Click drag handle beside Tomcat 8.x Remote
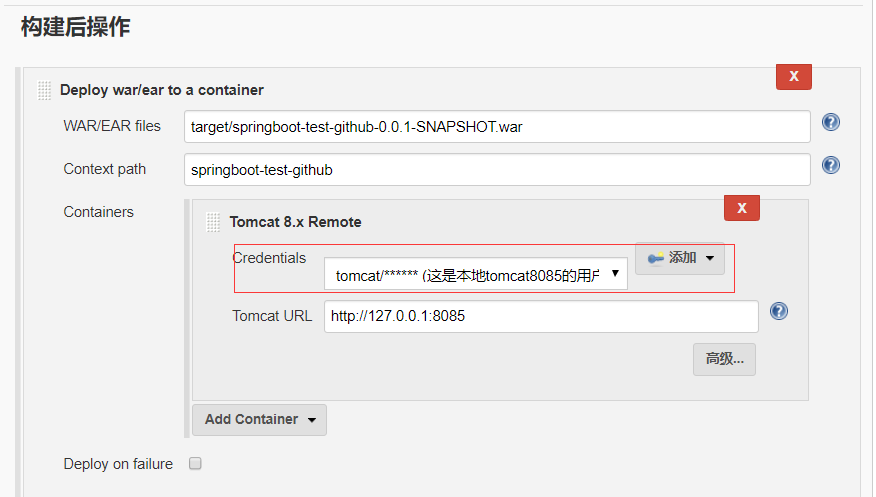Screen dimensions: 876x497 [213, 222]
